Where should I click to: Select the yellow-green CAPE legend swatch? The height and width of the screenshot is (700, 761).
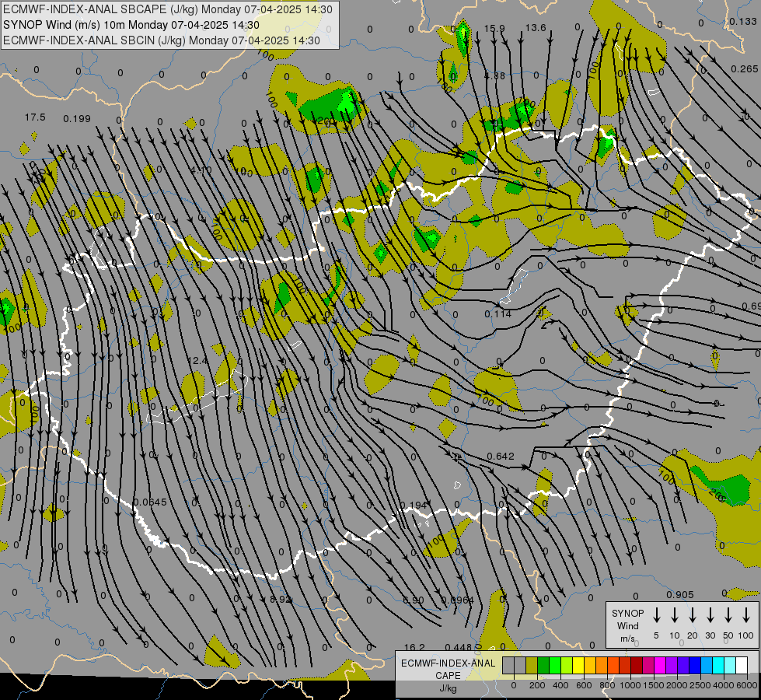567,666
